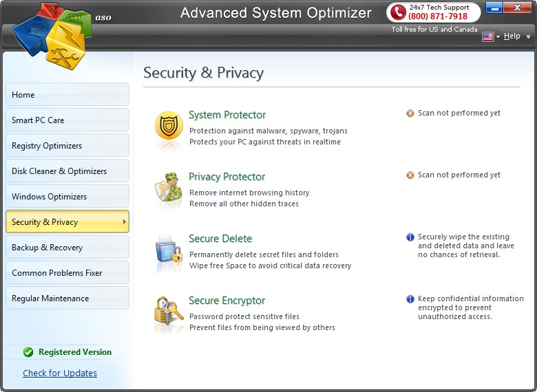
Task: Click 'Remove internet browsing history' text
Action: coord(249,193)
